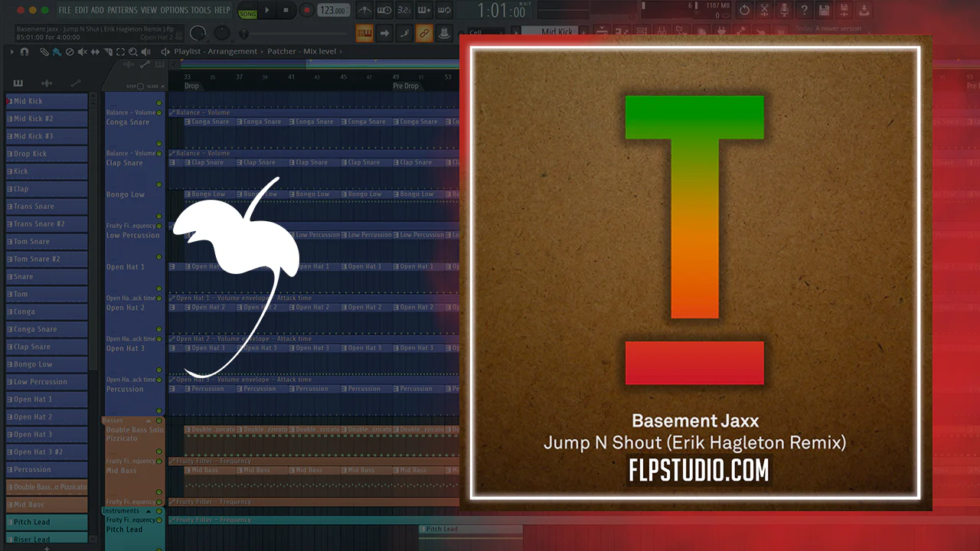Toggle link-to-controller chain icon
This screenshot has width=980, height=551.
424,33
